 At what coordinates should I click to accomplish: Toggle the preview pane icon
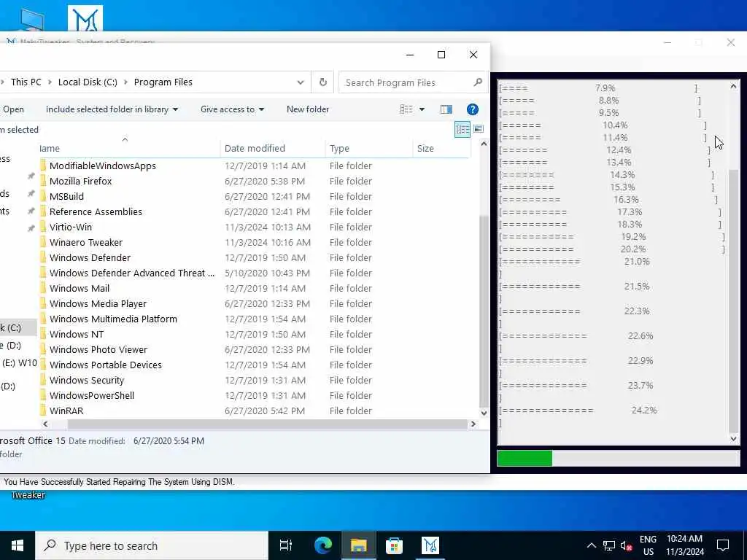[446, 109]
